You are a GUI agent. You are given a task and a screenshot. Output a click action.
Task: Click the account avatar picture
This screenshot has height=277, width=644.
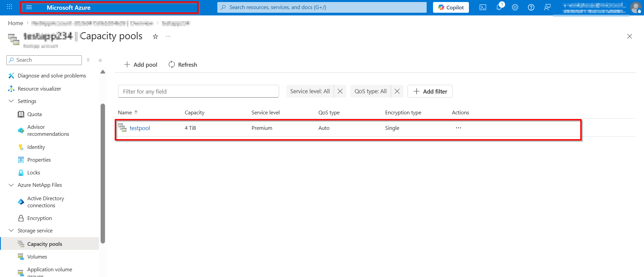click(636, 7)
